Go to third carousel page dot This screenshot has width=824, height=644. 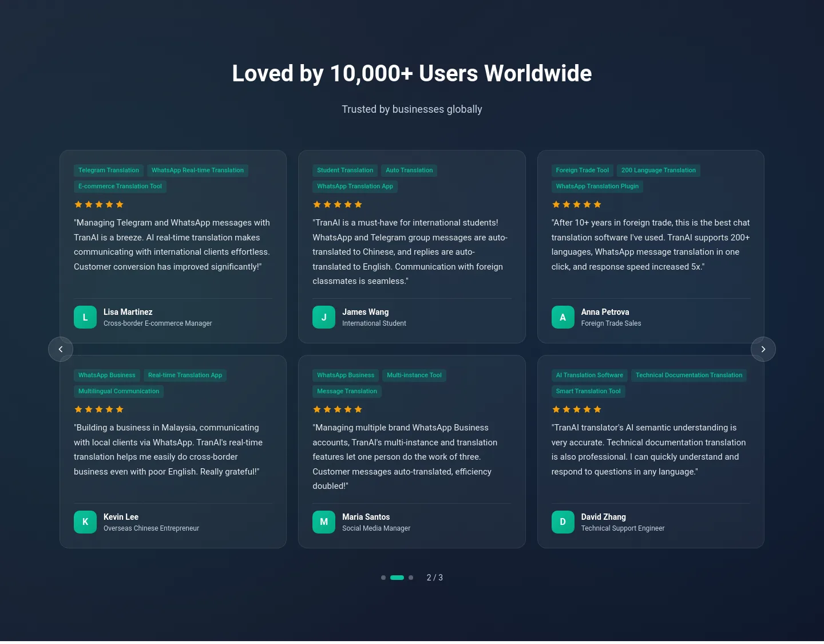pos(411,578)
